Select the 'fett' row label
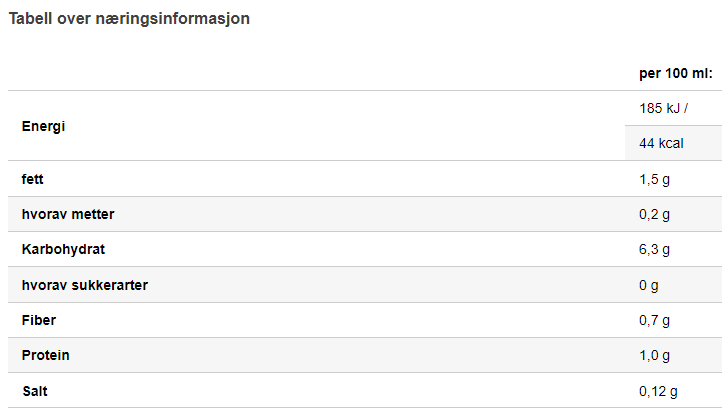Viewport: 722px width, 412px height. [x=32, y=179]
